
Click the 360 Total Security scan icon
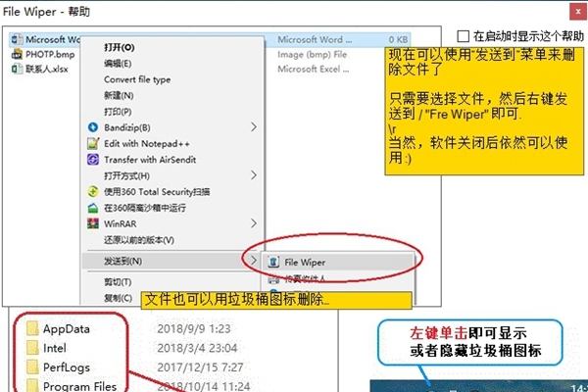pos(93,192)
